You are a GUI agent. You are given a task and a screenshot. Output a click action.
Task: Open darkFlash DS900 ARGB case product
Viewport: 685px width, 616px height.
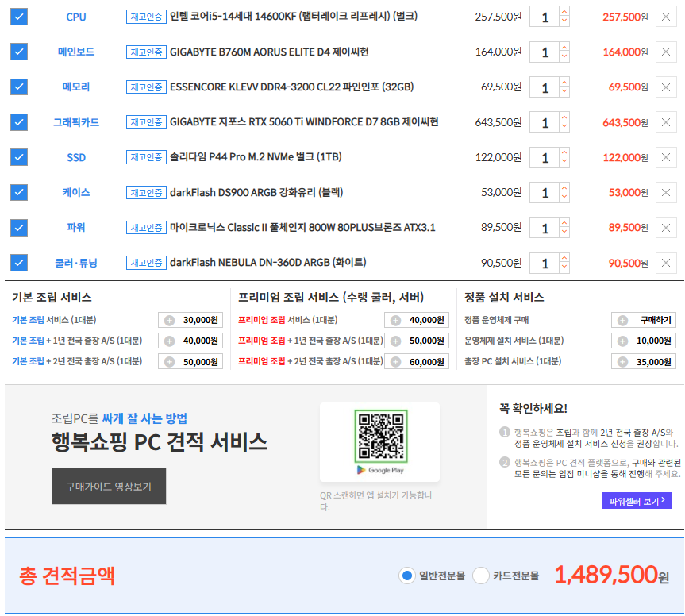[x=256, y=192]
